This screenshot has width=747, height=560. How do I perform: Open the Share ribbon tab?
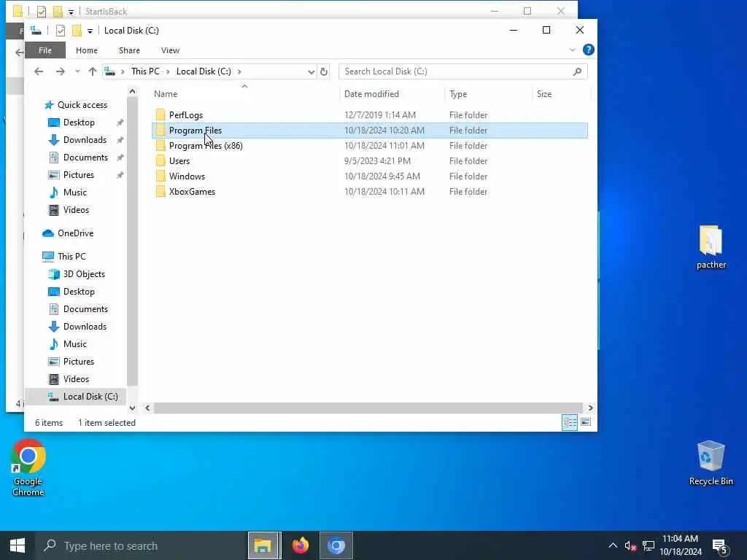click(129, 50)
